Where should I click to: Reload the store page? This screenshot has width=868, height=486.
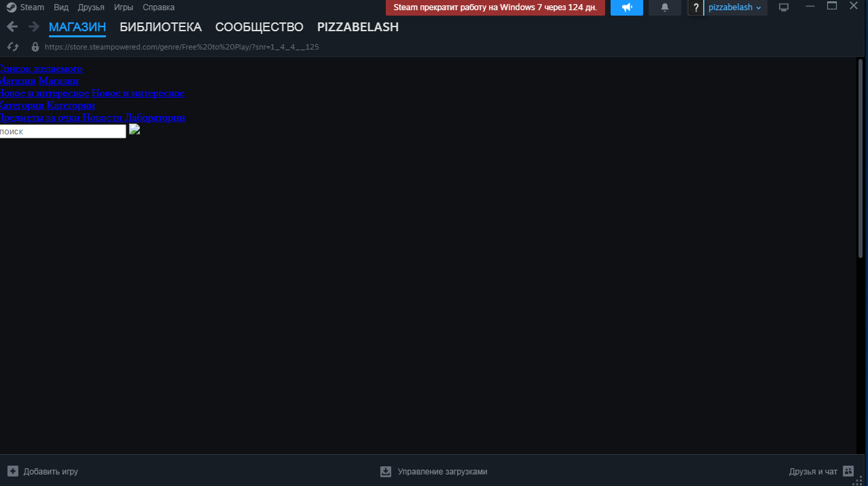coord(13,47)
